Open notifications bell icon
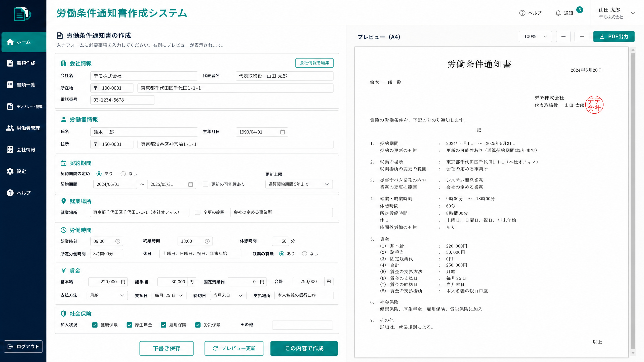The width and height of the screenshot is (644, 362). point(558,13)
